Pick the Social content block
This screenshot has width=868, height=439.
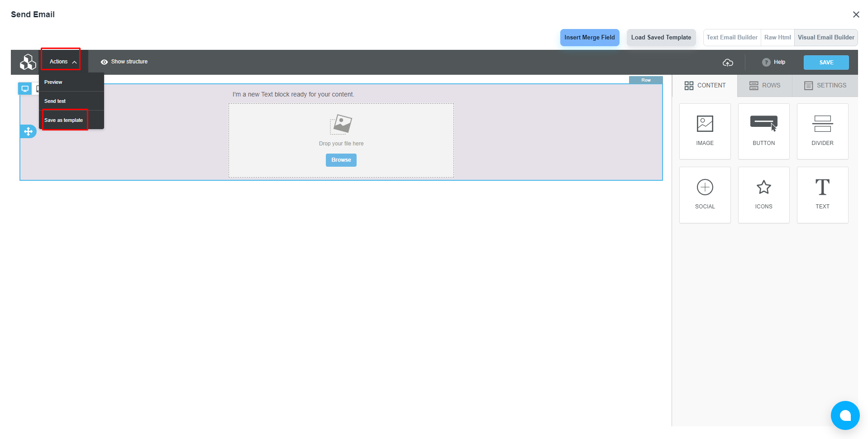pos(705,195)
